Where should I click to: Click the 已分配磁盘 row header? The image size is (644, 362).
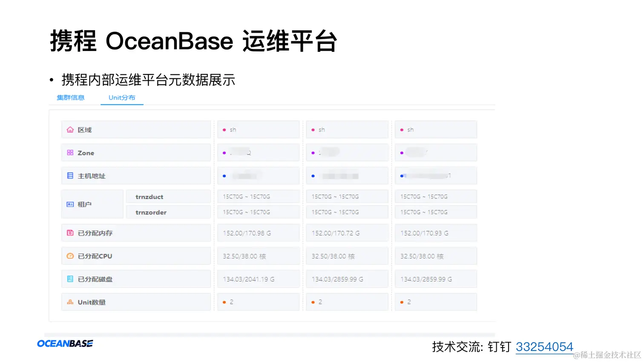(x=136, y=279)
